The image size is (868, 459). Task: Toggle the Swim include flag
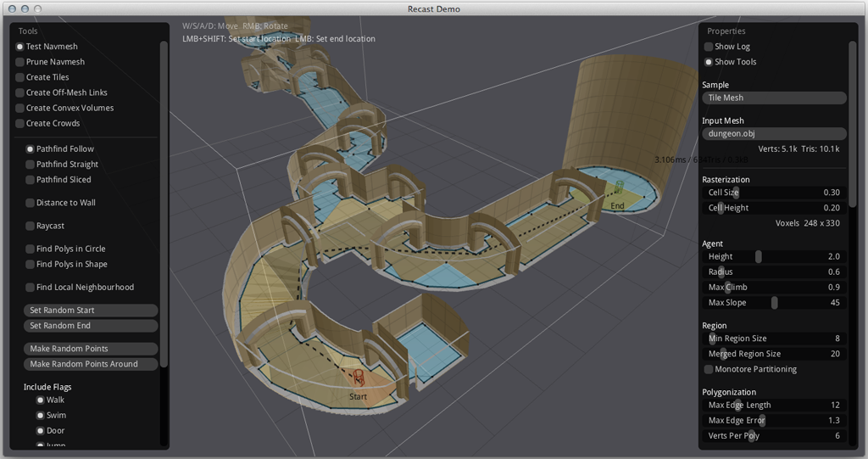click(x=40, y=416)
